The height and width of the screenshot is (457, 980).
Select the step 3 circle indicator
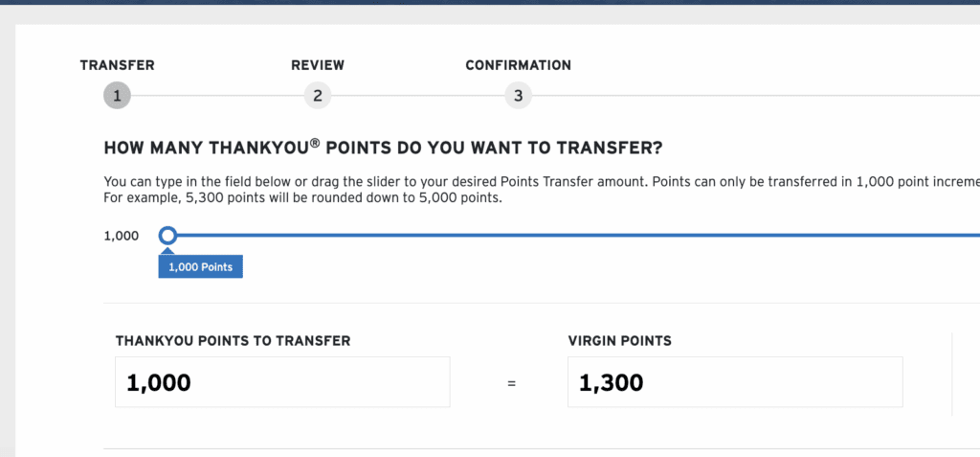518,96
